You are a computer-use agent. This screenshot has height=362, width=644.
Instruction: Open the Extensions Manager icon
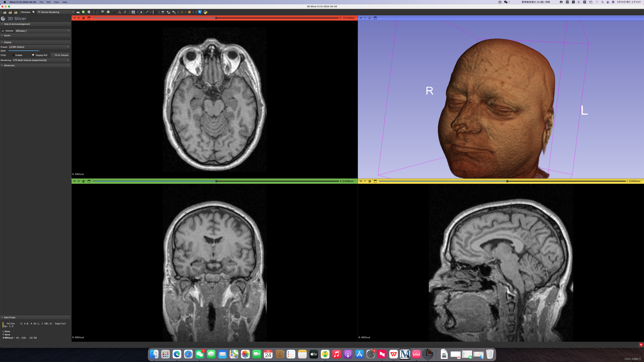coord(200,12)
